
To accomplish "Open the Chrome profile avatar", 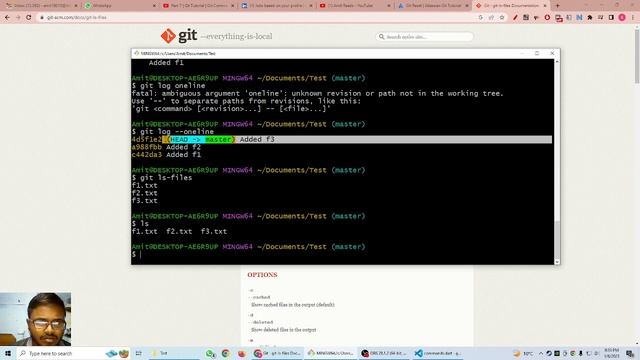I will (x=622, y=18).
